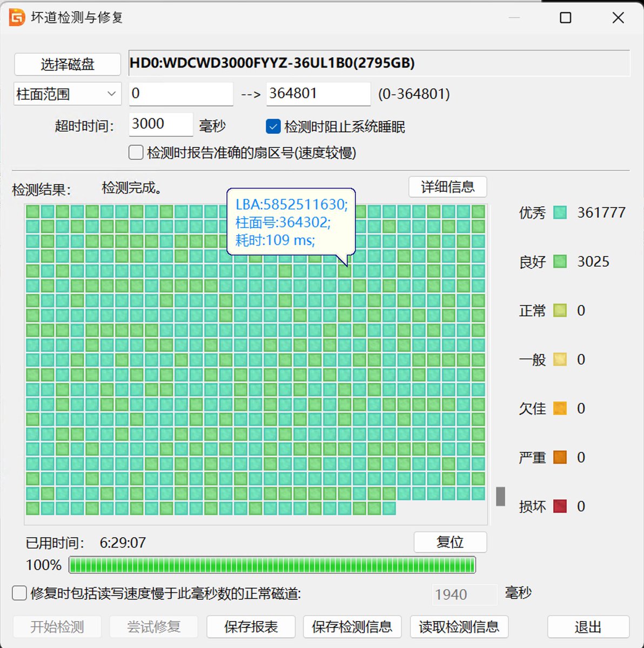The width and height of the screenshot is (644, 648).
Task: Maximize the 坏道检测与修复 window
Action: tap(566, 18)
